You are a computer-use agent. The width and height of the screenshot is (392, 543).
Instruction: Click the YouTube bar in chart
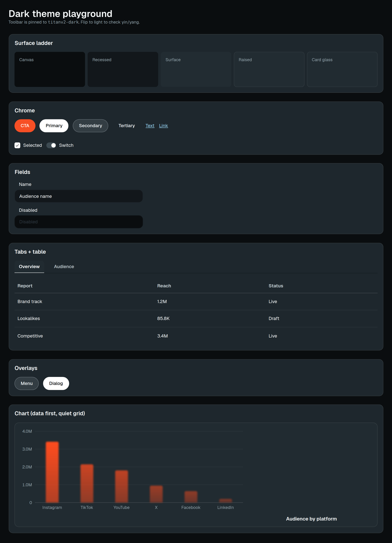(x=122, y=486)
